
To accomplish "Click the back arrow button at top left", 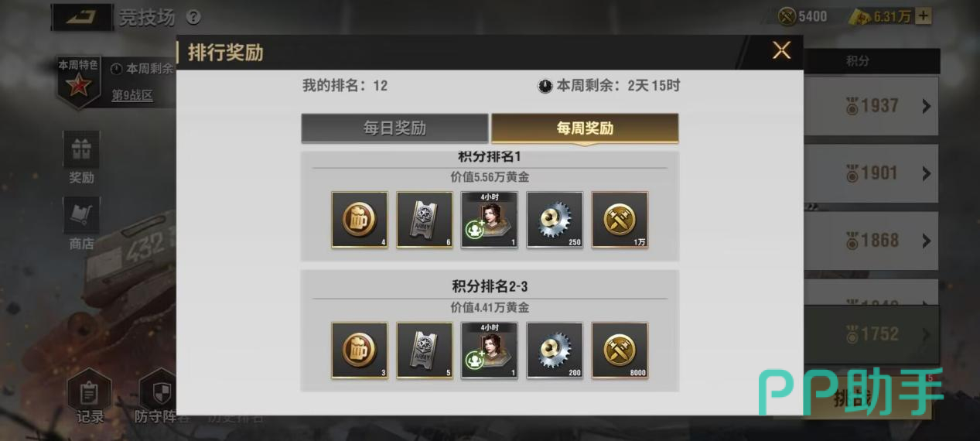I will pos(80,17).
